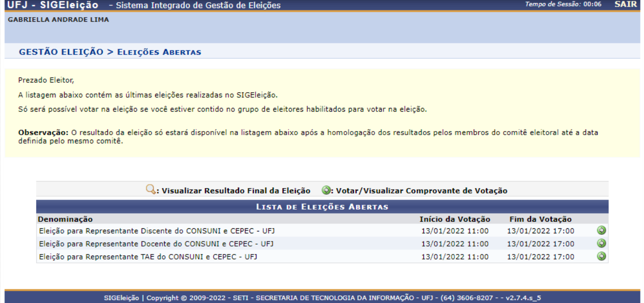Click the start time of the Docente election
This screenshot has width=644, height=303.
455,244
